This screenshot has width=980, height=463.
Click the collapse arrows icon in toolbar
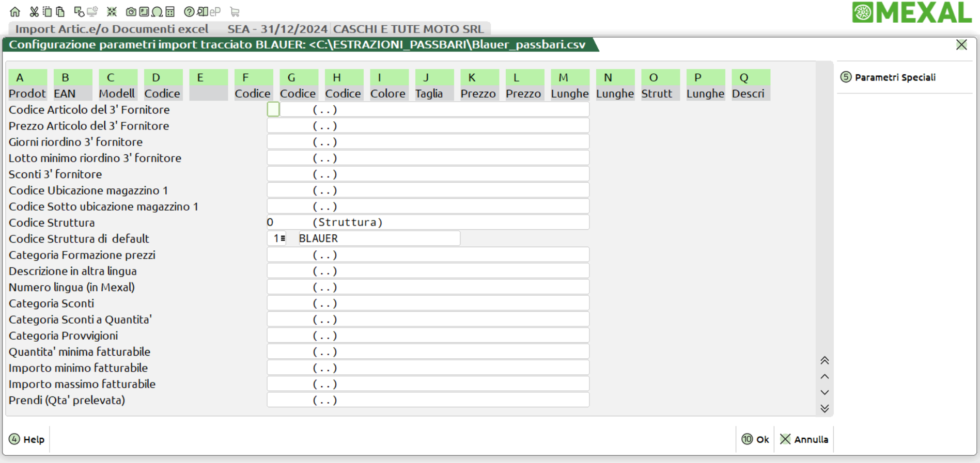[x=112, y=11]
